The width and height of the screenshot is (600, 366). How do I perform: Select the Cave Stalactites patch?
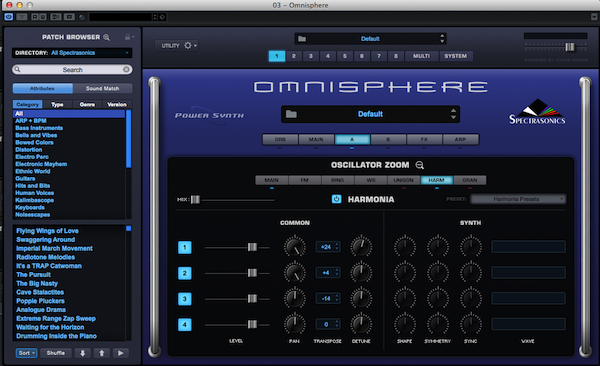coord(40,292)
